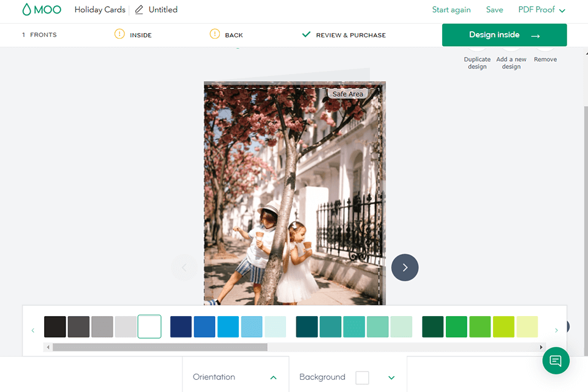Click the Background panel label
Viewport: 588px width, 392px height.
pyautogui.click(x=322, y=377)
